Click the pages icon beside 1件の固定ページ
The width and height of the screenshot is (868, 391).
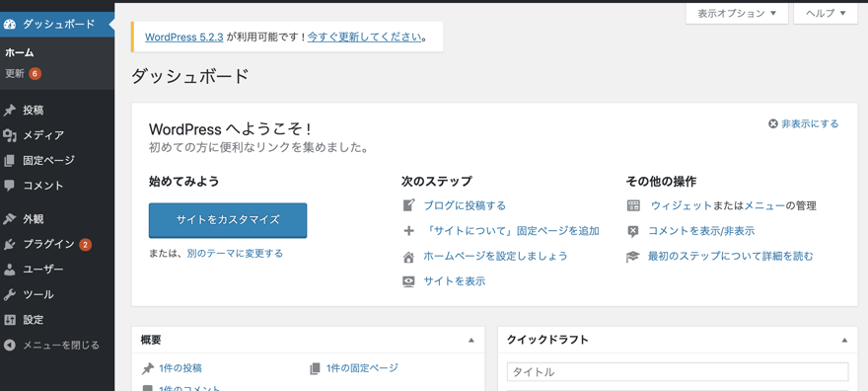(x=315, y=368)
